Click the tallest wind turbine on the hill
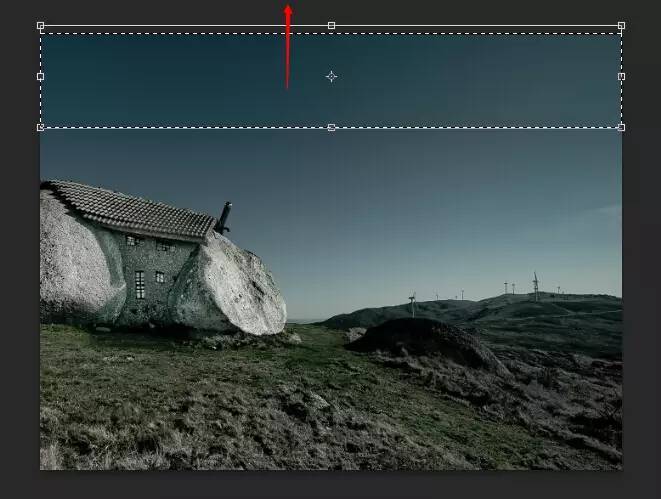 pyautogui.click(x=535, y=284)
